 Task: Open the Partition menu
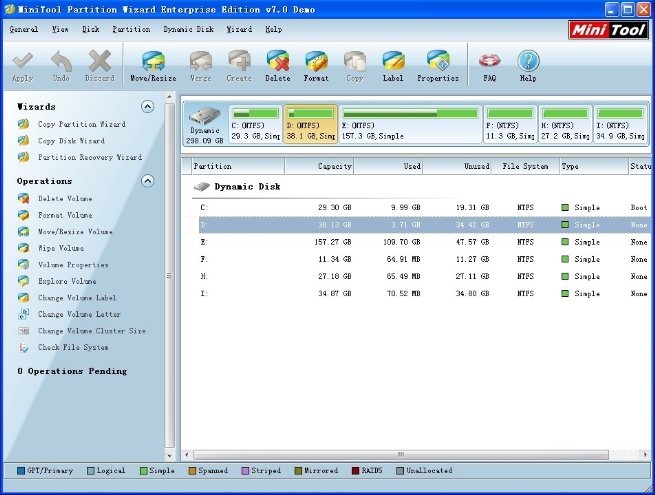click(x=131, y=29)
